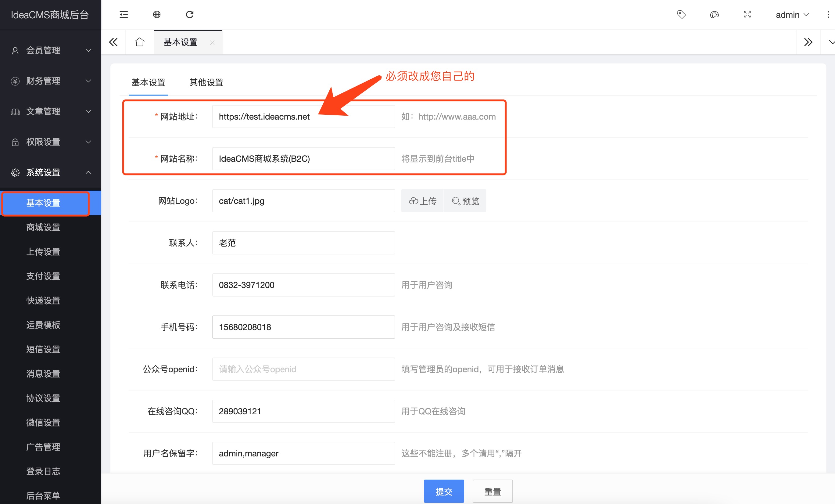This screenshot has height=504, width=835.
Task: Click the 重置 reset button
Action: [493, 491]
